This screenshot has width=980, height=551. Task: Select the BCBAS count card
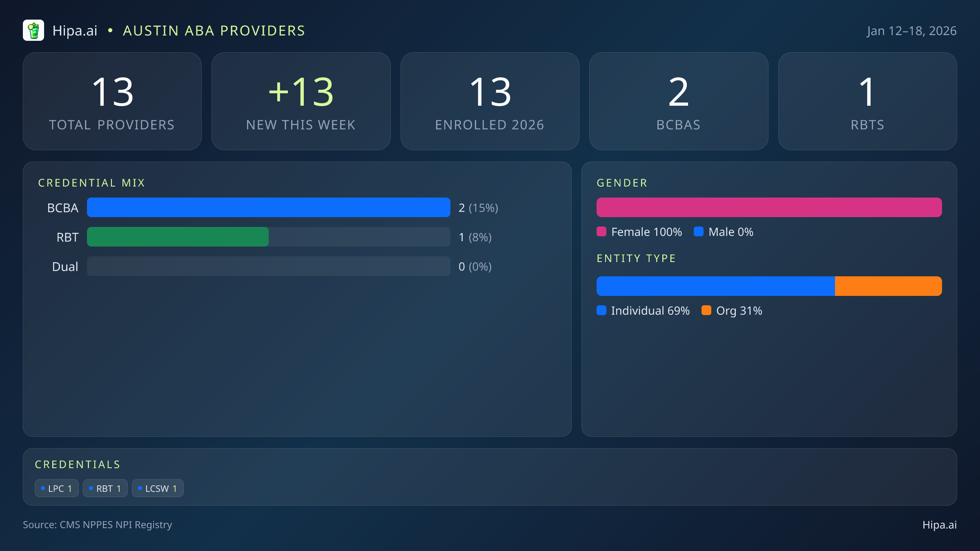tap(679, 101)
